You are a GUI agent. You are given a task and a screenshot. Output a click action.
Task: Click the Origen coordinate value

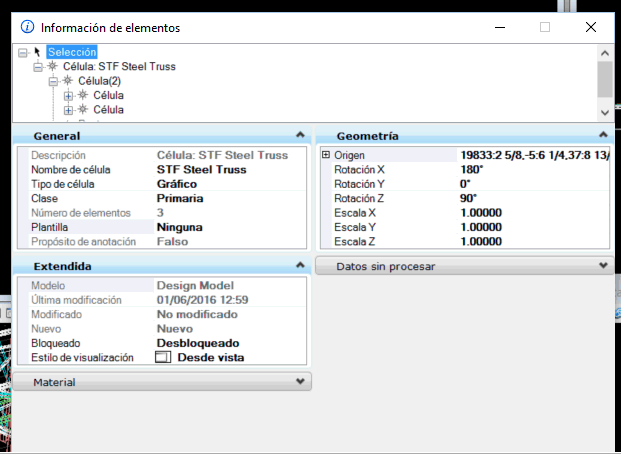[x=533, y=155]
